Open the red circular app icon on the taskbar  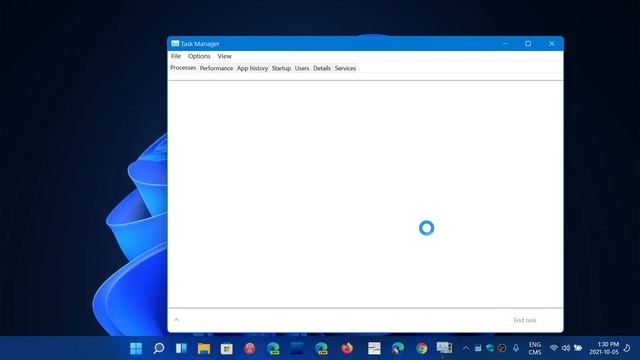pos(250,348)
